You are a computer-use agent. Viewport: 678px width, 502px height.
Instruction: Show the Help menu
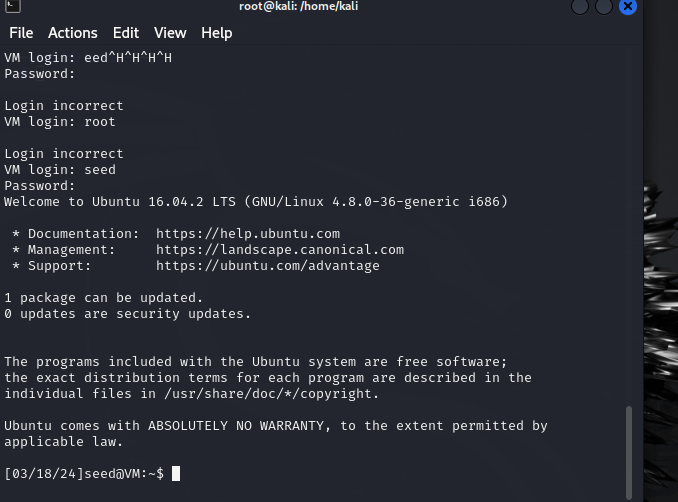coord(216,33)
